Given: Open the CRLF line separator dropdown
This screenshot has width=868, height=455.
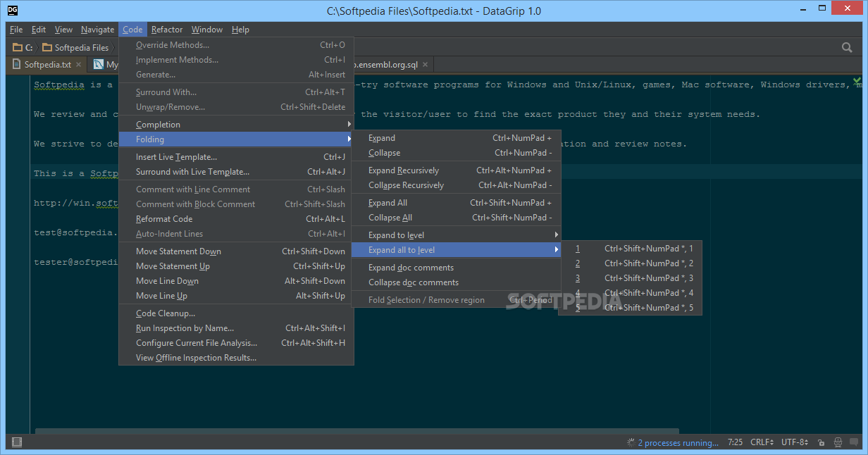Looking at the screenshot, I should point(762,443).
